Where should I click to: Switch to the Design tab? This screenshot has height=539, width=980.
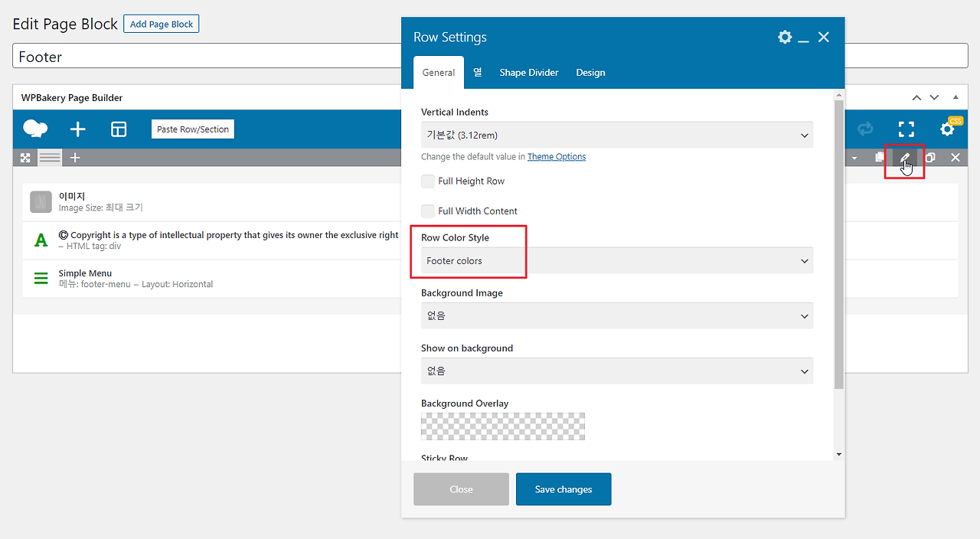click(590, 72)
